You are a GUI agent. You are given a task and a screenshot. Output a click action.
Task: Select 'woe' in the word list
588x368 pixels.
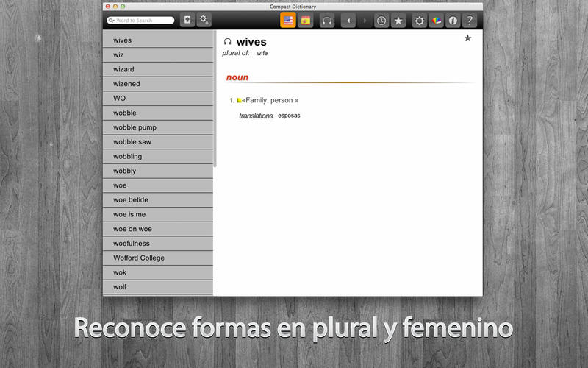pyautogui.click(x=158, y=185)
